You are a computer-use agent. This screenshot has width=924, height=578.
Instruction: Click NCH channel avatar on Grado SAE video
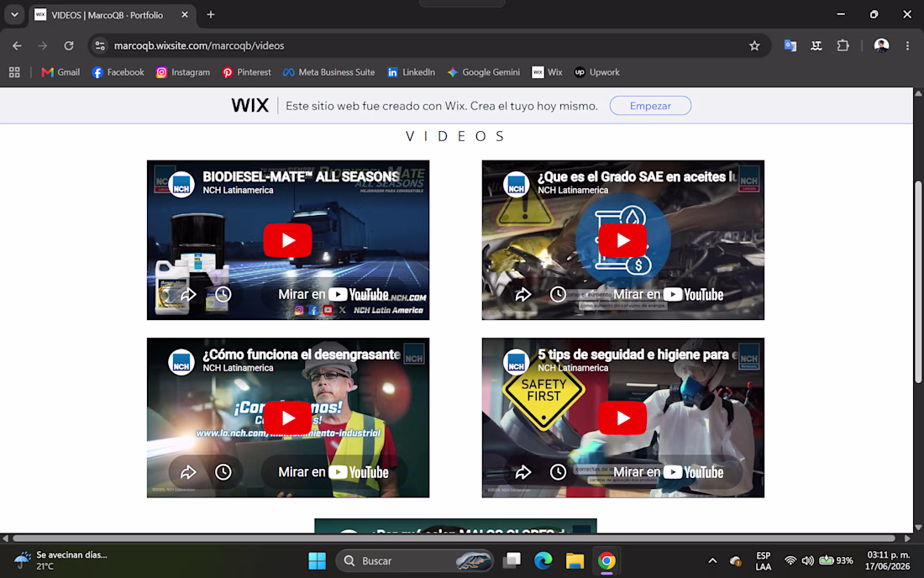517,185
